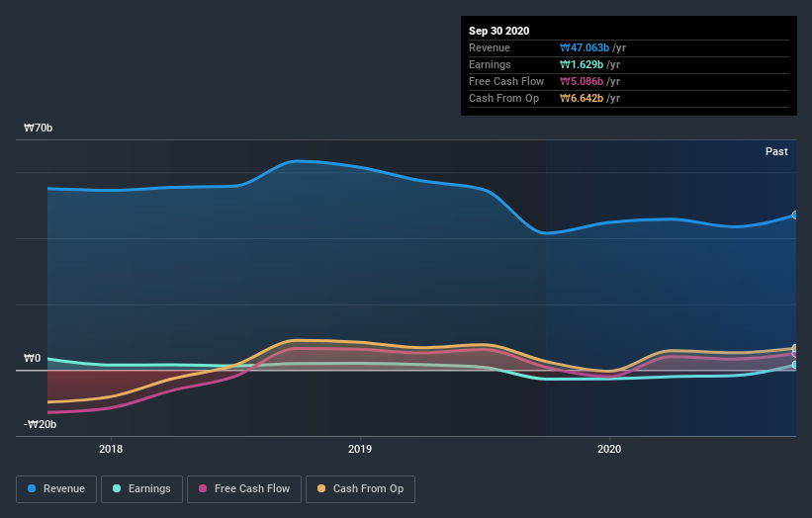This screenshot has width=812, height=518.
Task: Click the 2019 x-axis label
Action: pyautogui.click(x=360, y=449)
